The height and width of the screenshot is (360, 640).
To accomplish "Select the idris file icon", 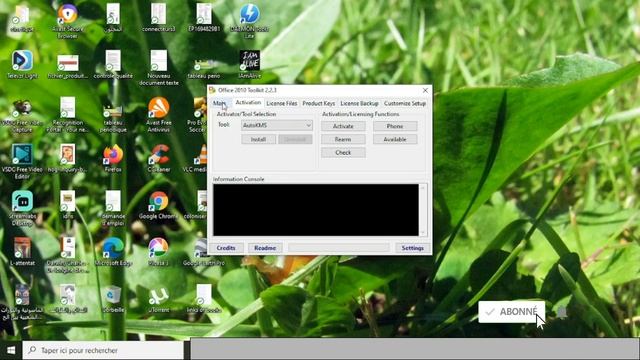I will pyautogui.click(x=68, y=205).
